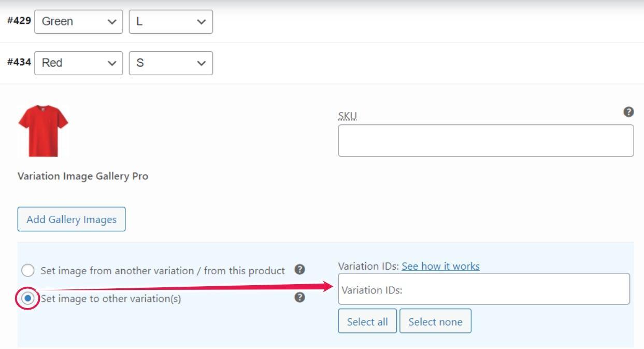644x349 pixels.
Task: Click the Variation IDs input field
Action: (484, 289)
